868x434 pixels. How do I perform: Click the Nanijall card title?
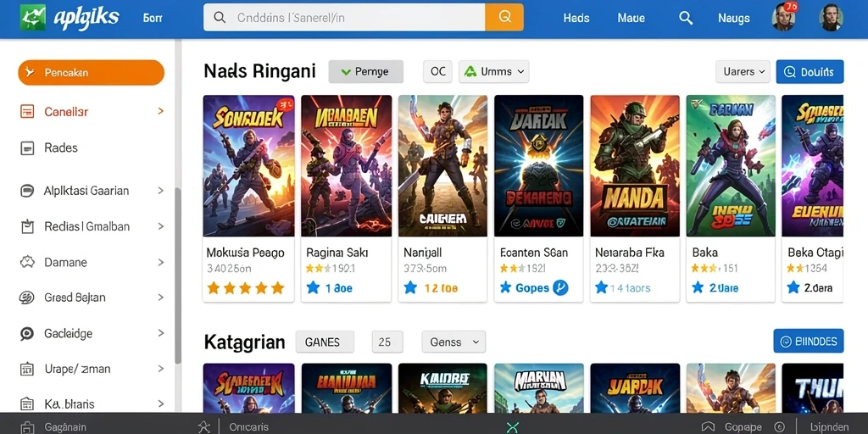(424, 253)
